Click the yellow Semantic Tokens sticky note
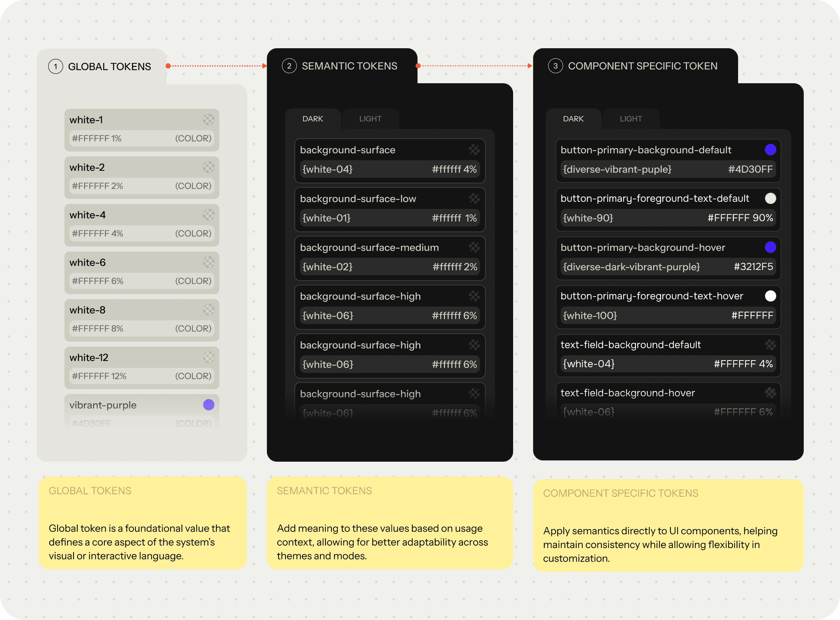The image size is (840, 620). [x=389, y=522]
